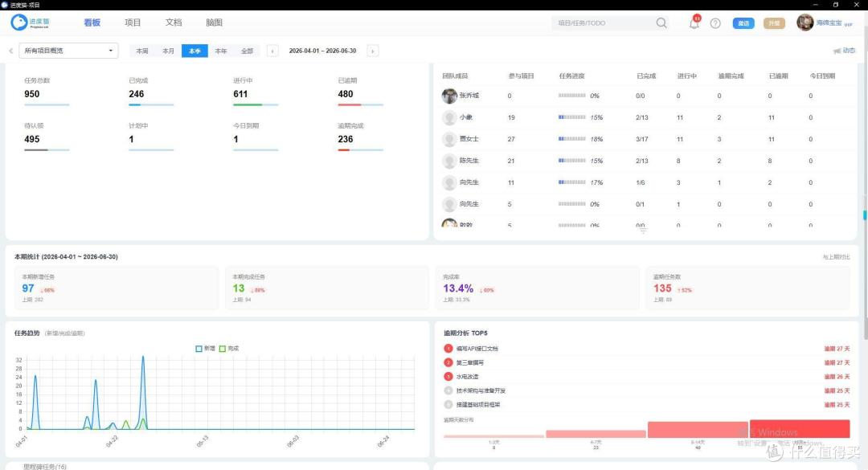Click 张乔域's member avatar

pyautogui.click(x=449, y=96)
